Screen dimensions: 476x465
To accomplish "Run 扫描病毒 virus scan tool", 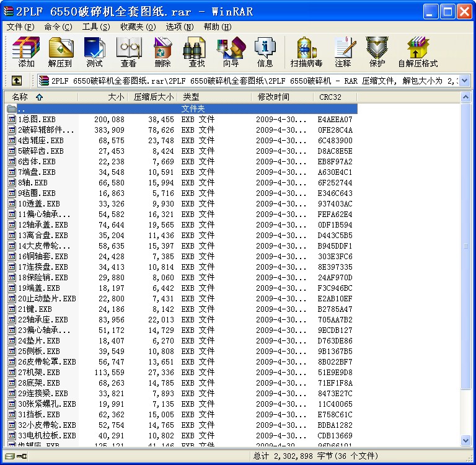I will (306, 52).
